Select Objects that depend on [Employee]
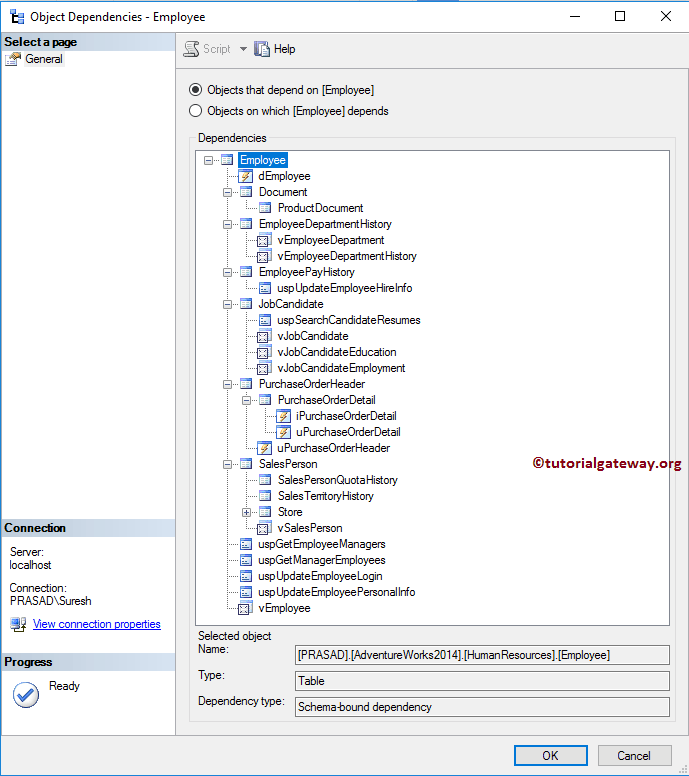This screenshot has width=689, height=776. [196, 90]
